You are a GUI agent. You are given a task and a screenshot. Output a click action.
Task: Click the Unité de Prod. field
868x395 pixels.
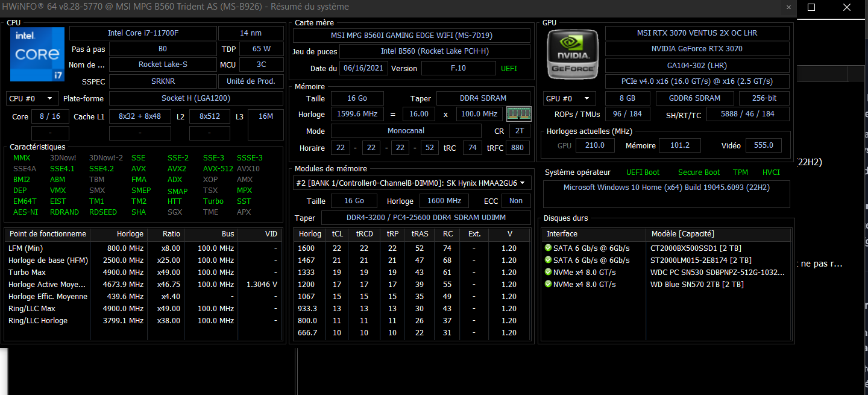(251, 81)
